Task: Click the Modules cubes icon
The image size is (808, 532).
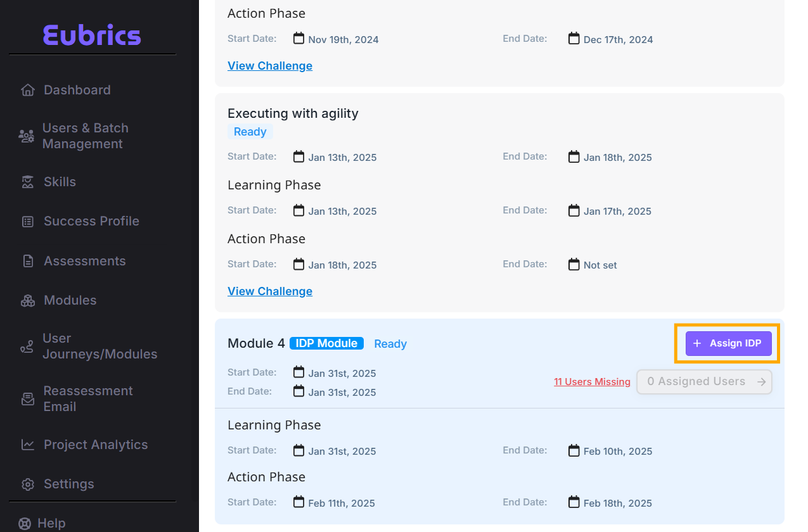Action: click(x=27, y=301)
